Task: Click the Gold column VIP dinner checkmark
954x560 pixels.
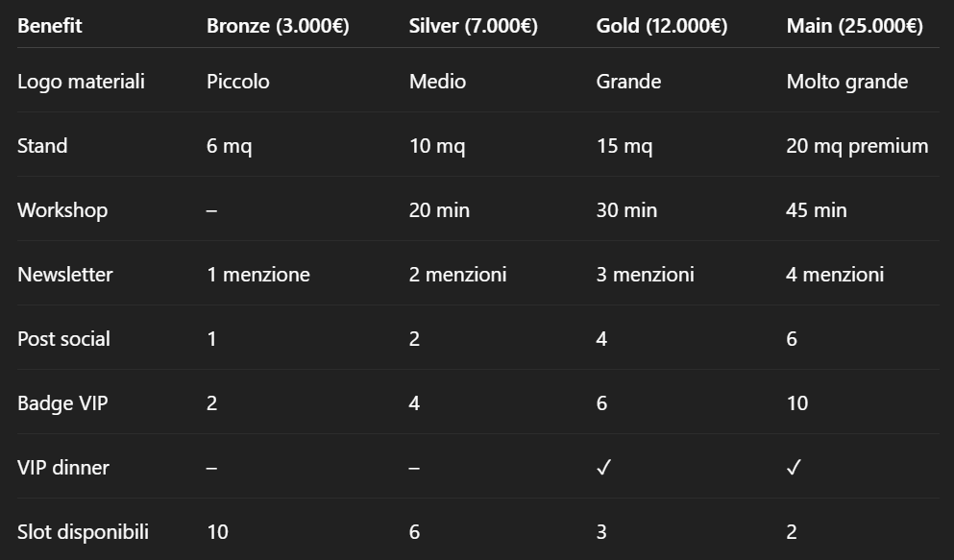Action: pos(603,468)
